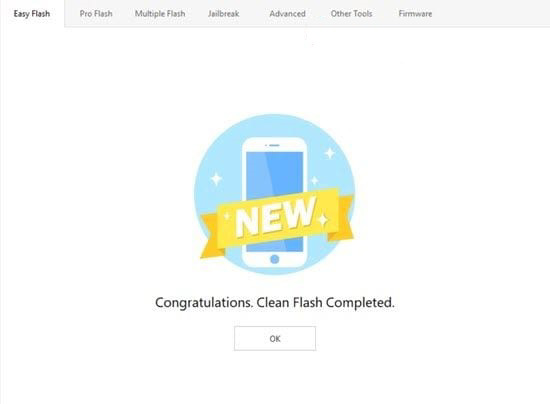Click the phone illustration's speaker slot
Viewport: 550px width, 404px height.
274,145
